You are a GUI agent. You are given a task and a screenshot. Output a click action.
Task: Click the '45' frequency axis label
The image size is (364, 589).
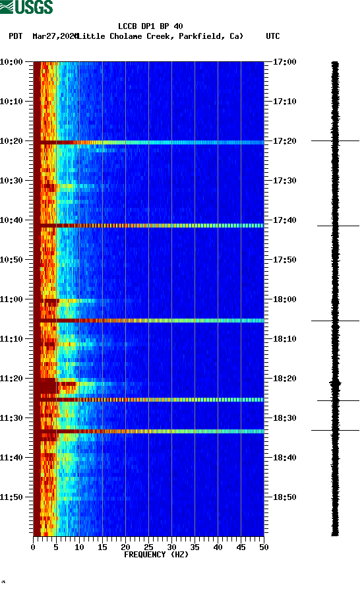point(241,547)
